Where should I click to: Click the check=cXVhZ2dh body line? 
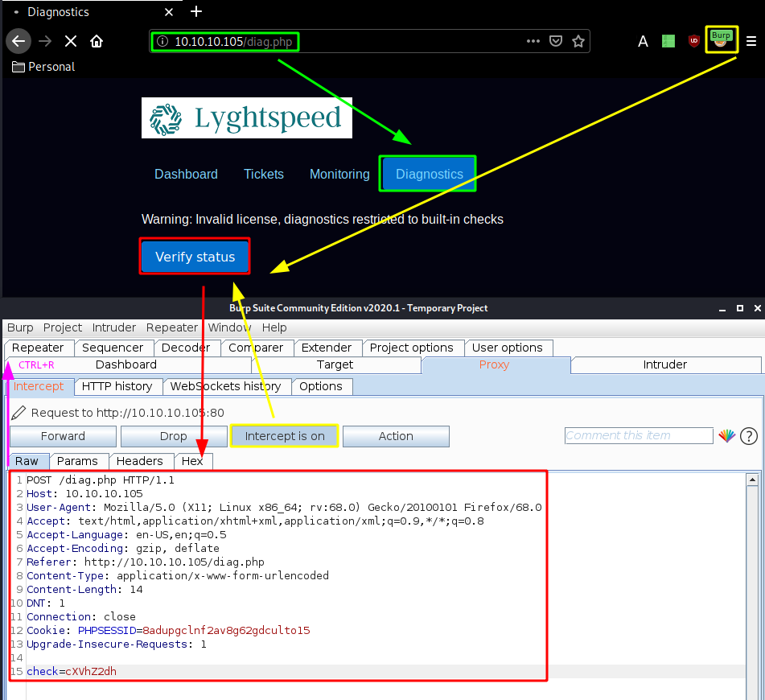[x=72, y=672]
